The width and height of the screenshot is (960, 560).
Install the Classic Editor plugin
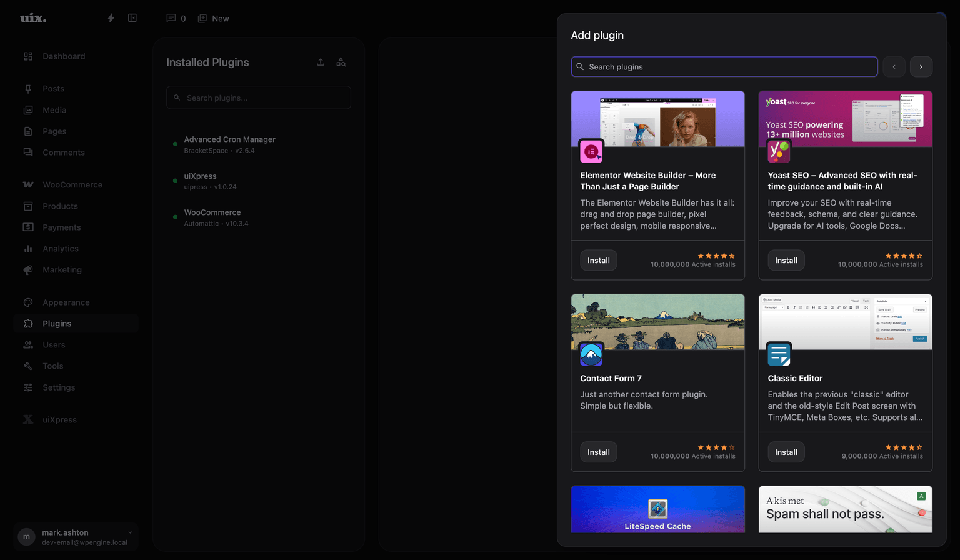[786, 452]
